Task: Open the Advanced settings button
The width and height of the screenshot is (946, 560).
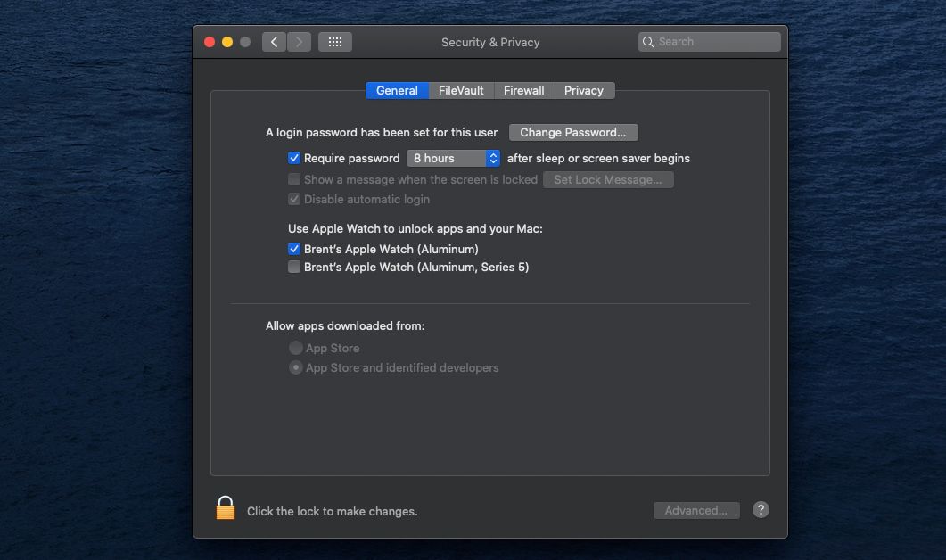Action: coord(696,510)
